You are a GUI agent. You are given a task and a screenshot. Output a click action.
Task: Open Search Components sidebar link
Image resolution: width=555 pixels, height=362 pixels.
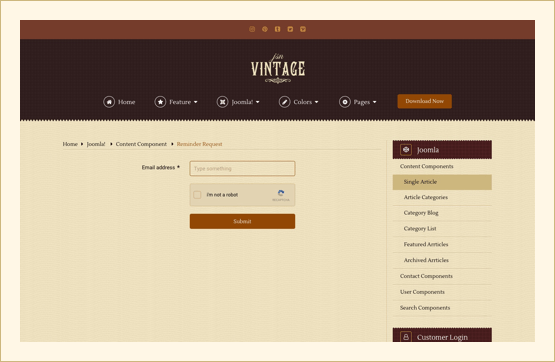(425, 308)
